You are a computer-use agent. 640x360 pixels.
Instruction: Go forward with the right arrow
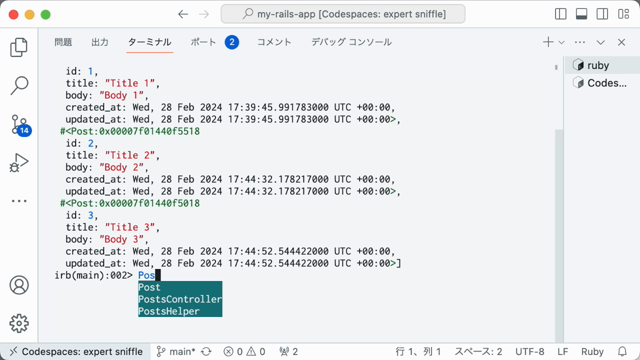click(204, 14)
